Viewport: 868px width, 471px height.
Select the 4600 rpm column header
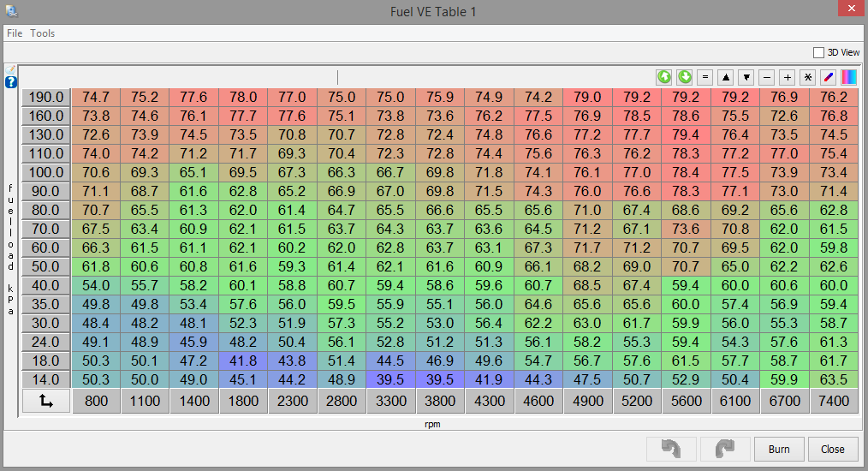coord(538,401)
